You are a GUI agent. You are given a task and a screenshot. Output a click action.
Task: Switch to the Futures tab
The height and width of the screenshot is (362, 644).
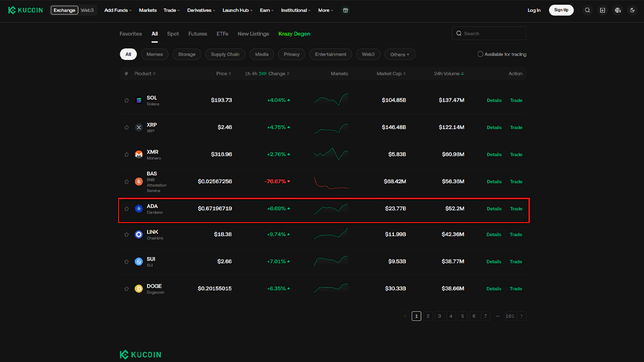[197, 34]
